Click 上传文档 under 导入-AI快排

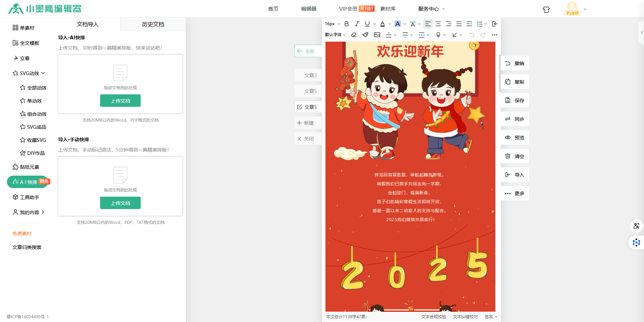(120, 101)
